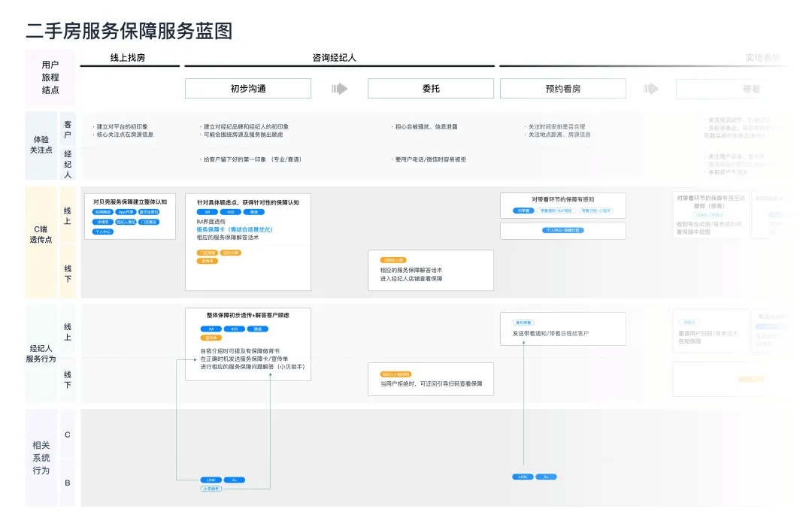
Task: Select the 经纪人服务行为 row label
Action: click(41, 353)
